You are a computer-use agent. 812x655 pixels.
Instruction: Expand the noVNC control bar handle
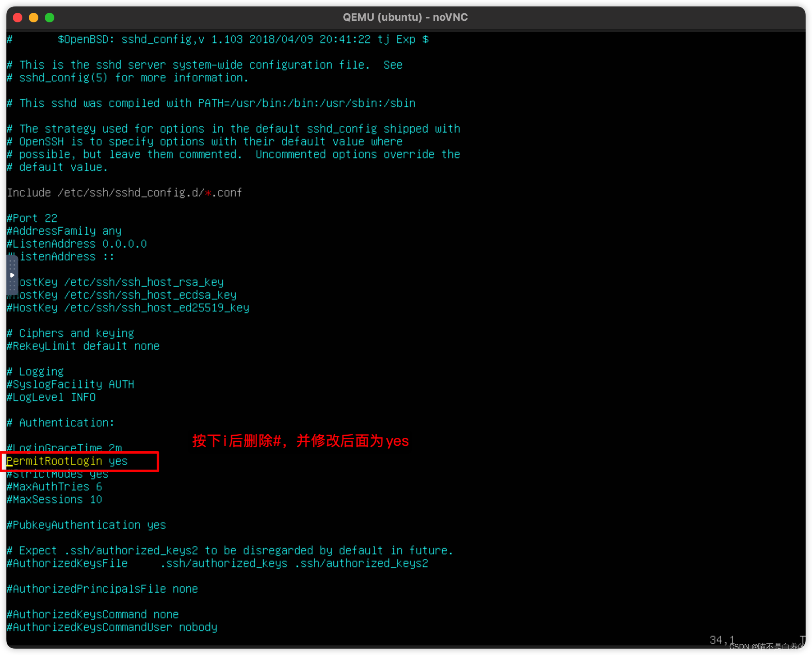[x=12, y=275]
